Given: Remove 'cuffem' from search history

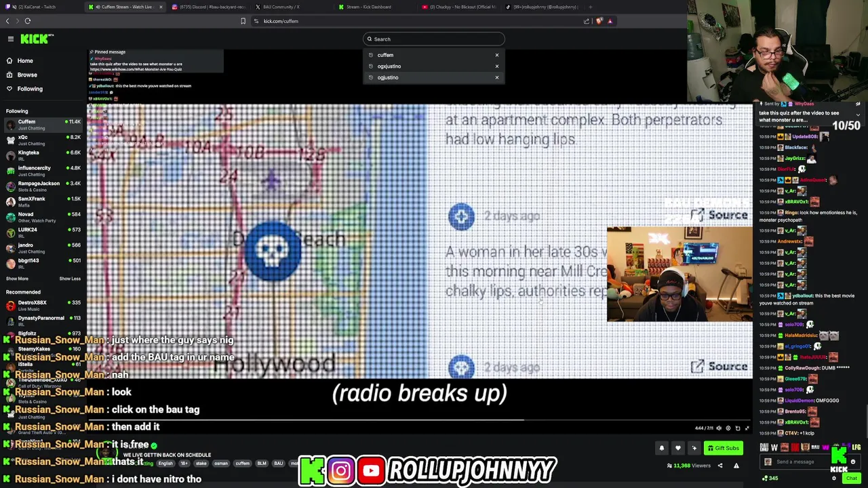Looking at the screenshot, I should click(496, 55).
